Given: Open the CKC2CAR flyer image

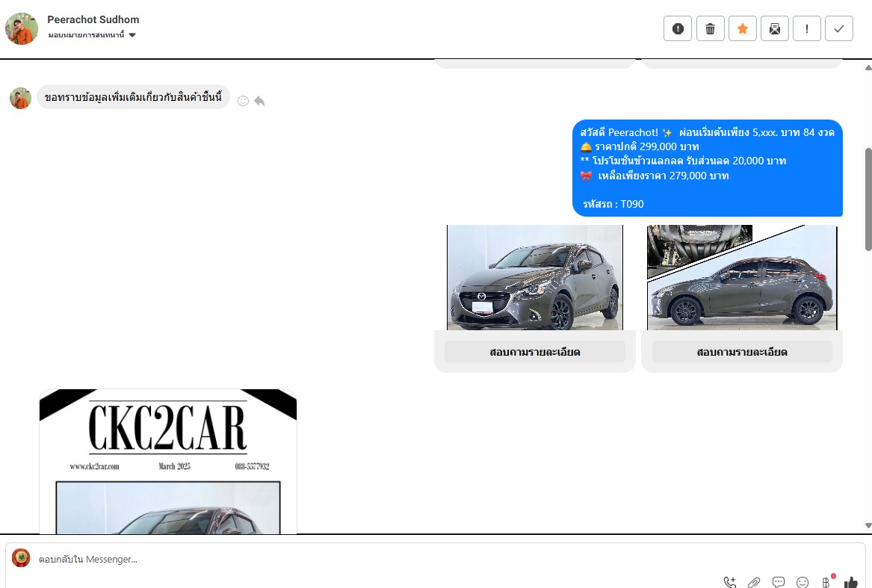Looking at the screenshot, I should point(168,461).
